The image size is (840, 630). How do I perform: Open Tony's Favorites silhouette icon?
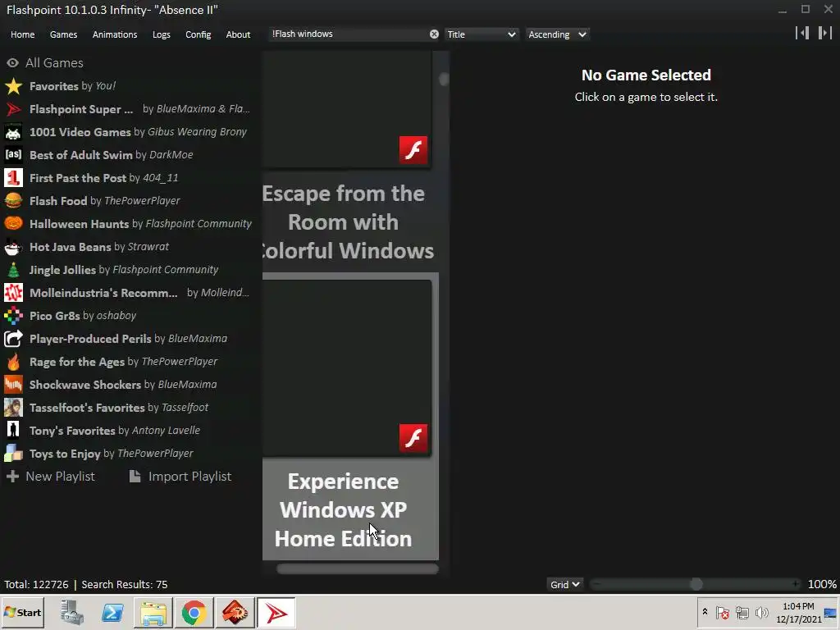(13, 431)
